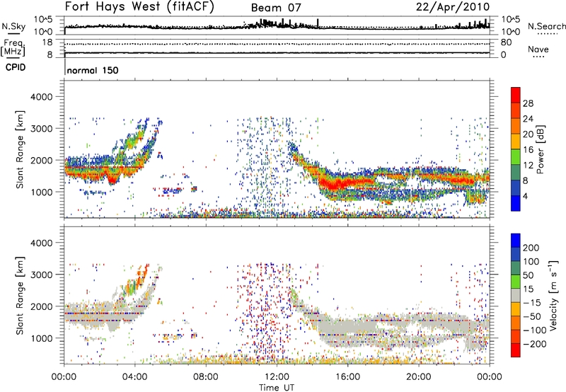Click the sky noise line plot panel
The image size is (566, 392).
pyautogui.click(x=277, y=25)
